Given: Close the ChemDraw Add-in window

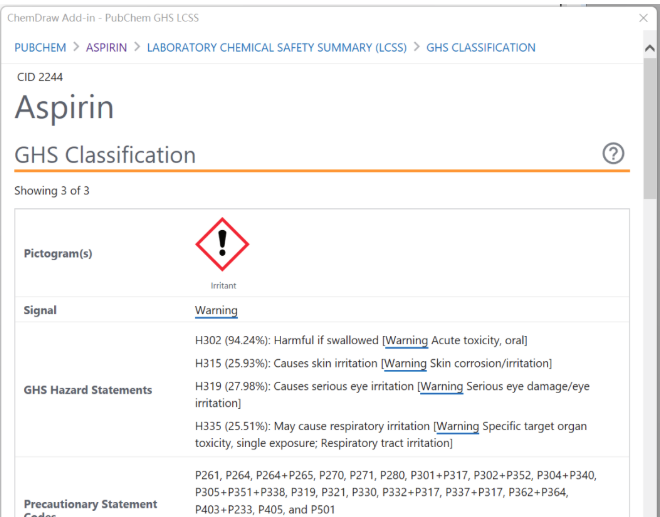Looking at the screenshot, I should [643, 18].
